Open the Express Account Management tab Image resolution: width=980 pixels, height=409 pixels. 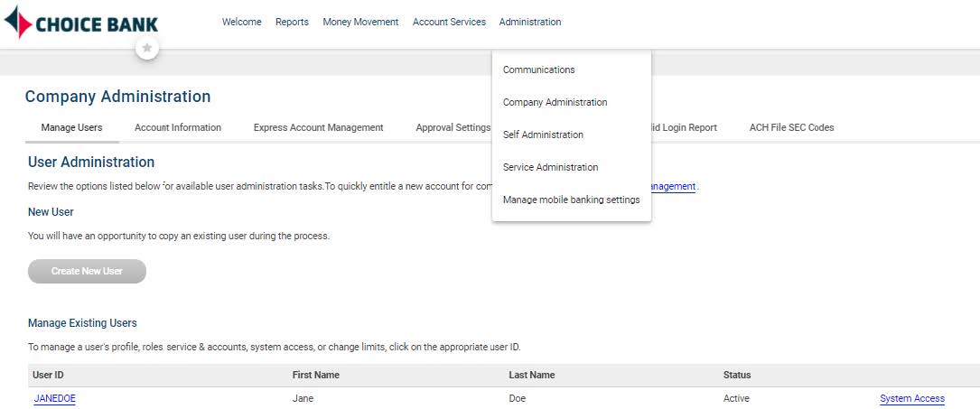(x=318, y=127)
